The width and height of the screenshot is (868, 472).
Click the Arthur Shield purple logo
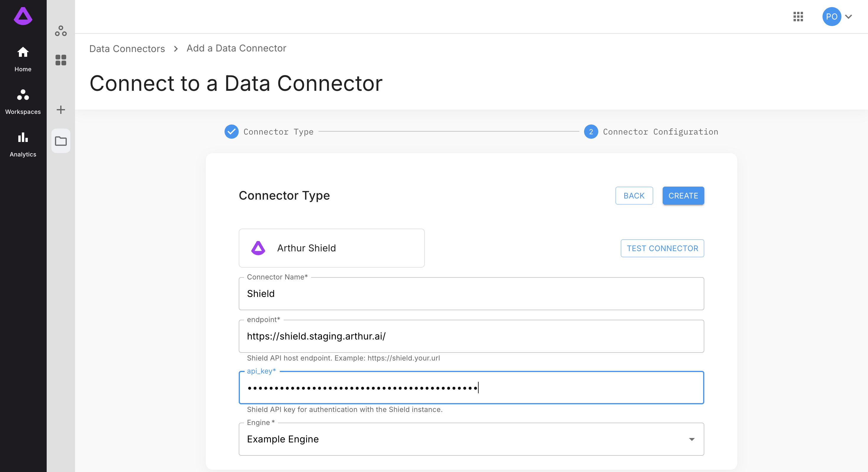pos(258,248)
